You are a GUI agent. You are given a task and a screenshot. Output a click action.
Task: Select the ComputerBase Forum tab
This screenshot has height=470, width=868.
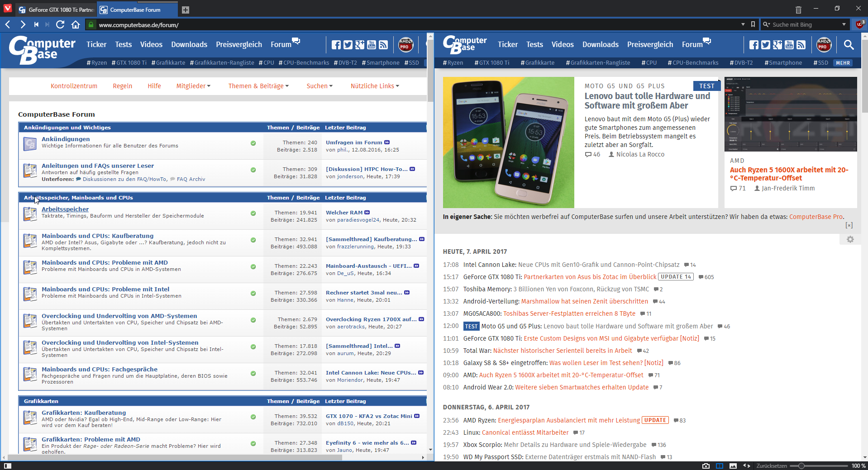[x=137, y=9]
